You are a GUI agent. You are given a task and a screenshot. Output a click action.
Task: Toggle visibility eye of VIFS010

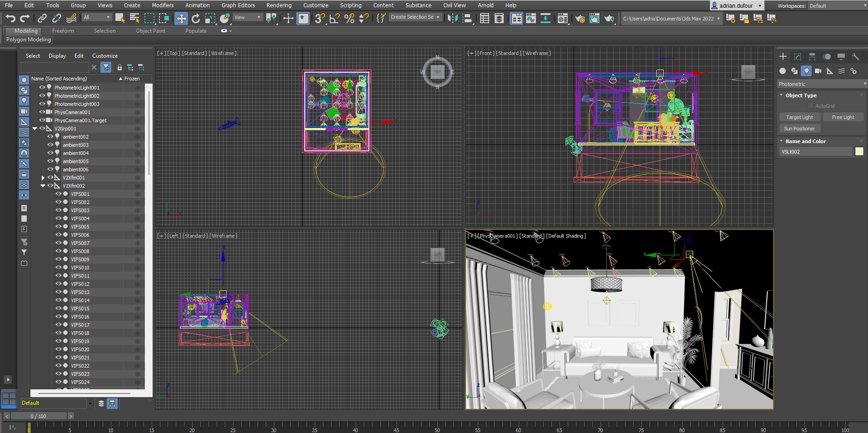pyautogui.click(x=59, y=268)
